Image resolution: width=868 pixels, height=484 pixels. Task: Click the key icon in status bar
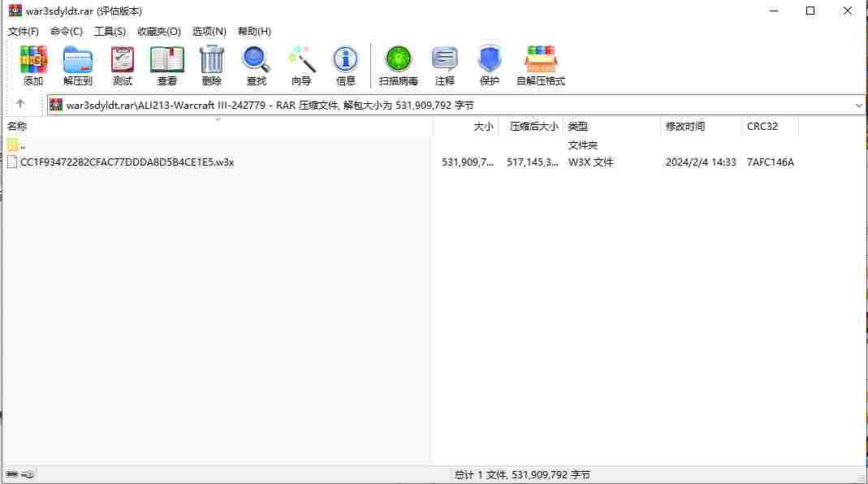pos(28,474)
